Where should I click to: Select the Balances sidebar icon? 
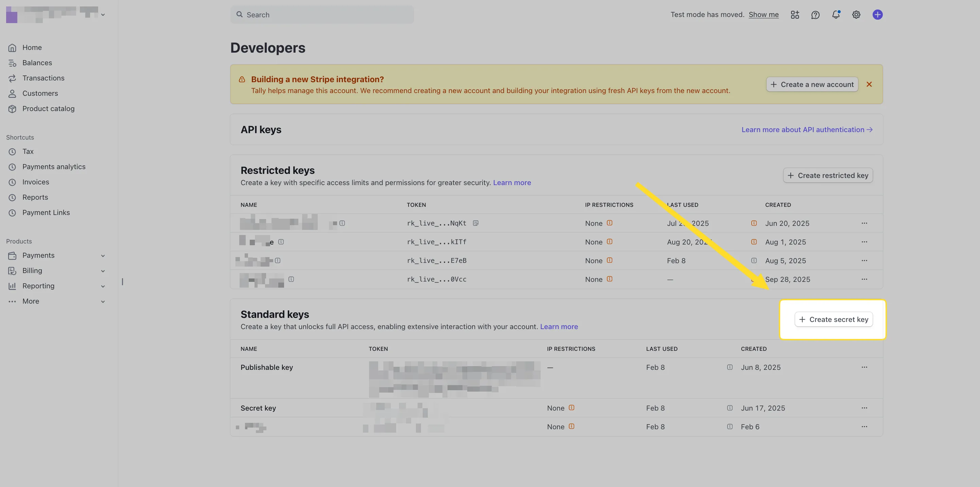pos(12,62)
